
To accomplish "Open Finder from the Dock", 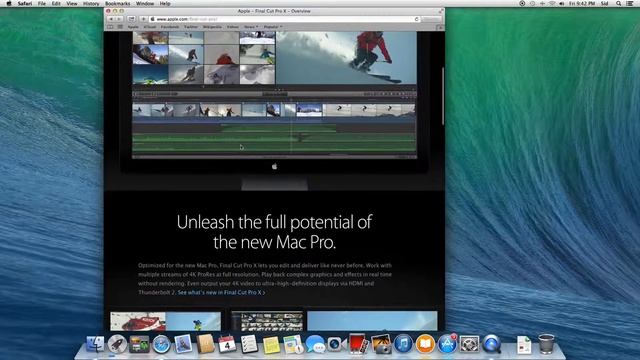I will 96,344.
